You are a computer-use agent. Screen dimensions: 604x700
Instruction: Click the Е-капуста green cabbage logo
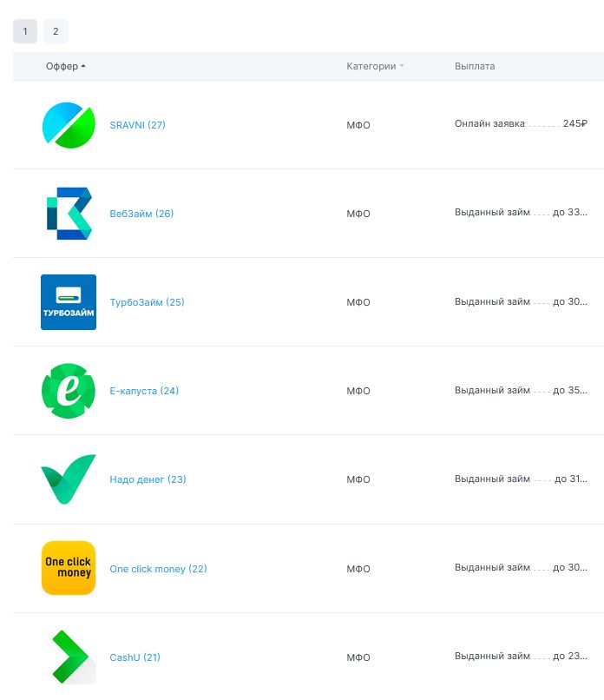[x=69, y=391]
